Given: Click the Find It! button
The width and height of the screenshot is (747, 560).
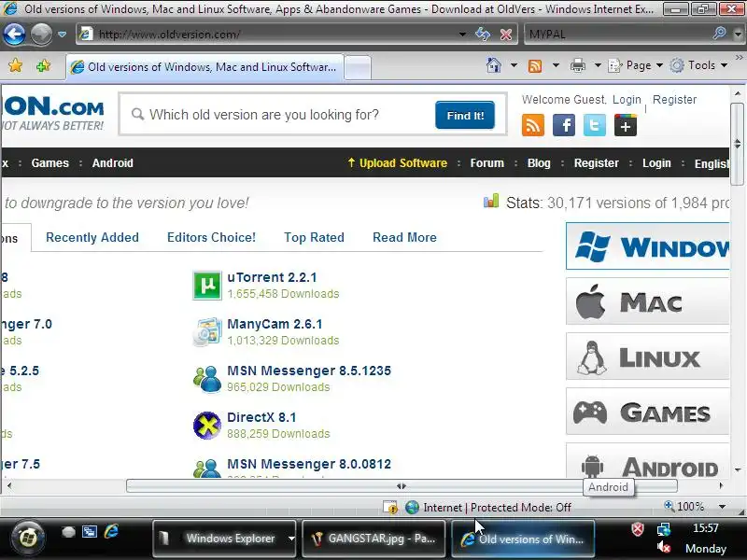Looking at the screenshot, I should click(x=465, y=115).
